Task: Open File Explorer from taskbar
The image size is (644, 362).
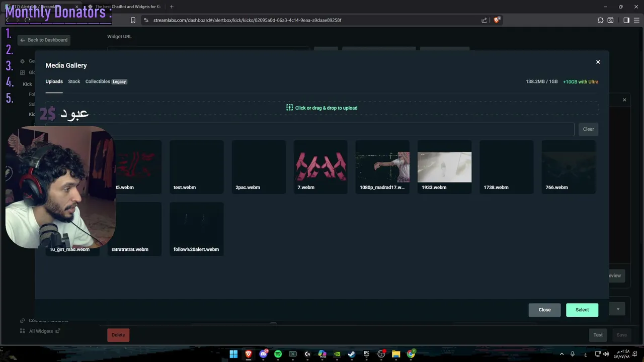Action: tap(396, 354)
